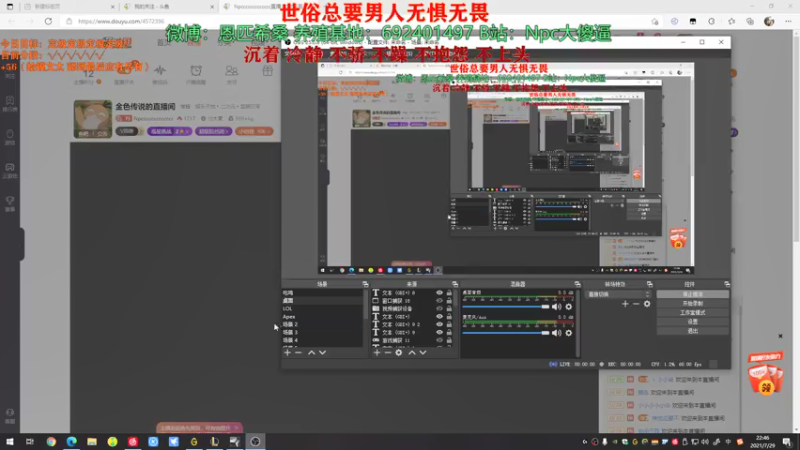Add a new scene with the plus button in OBS Scenes panel
The height and width of the screenshot is (450, 800).
click(287, 353)
